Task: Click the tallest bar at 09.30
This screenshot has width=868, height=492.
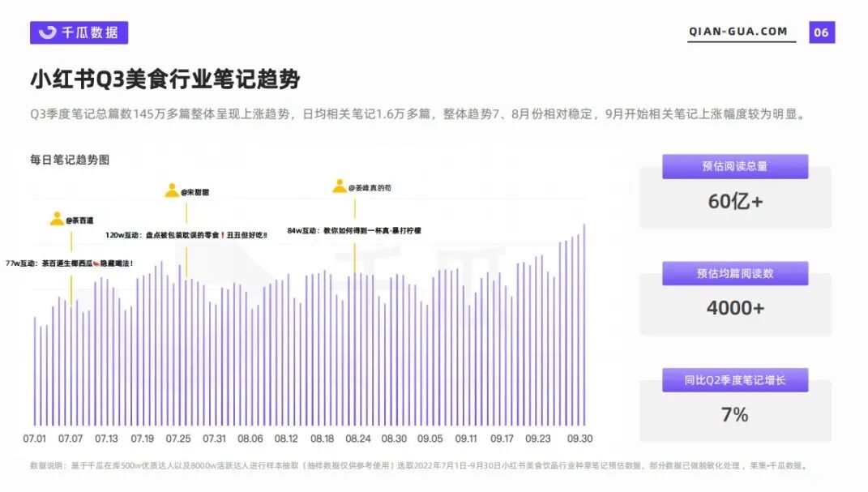Action: [x=584, y=325]
